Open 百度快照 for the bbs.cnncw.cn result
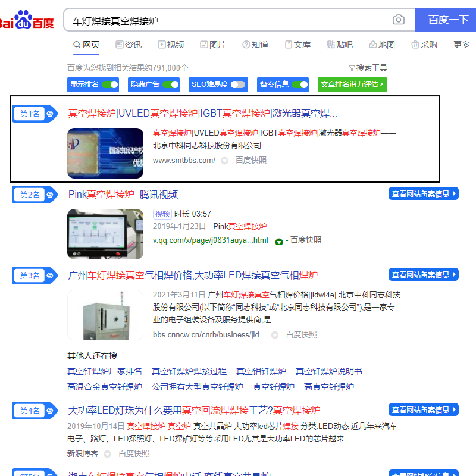Image resolution: width=476 pixels, height=476 pixels. (302, 334)
